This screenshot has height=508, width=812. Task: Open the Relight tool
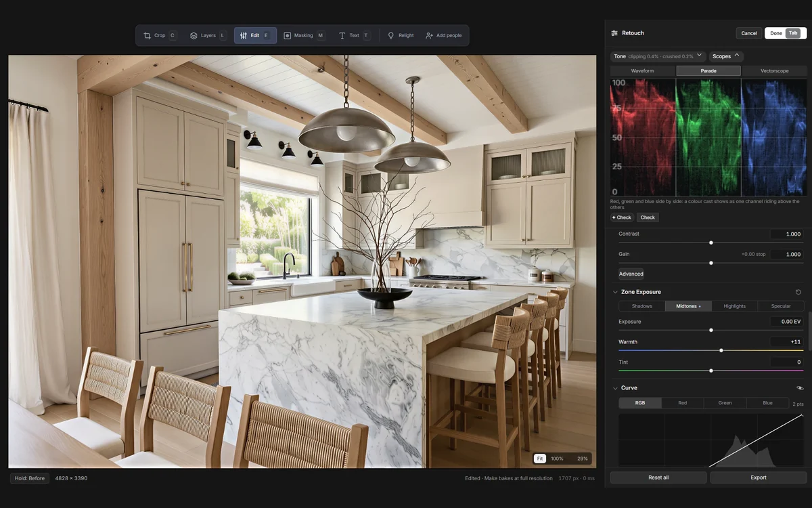[x=401, y=35]
